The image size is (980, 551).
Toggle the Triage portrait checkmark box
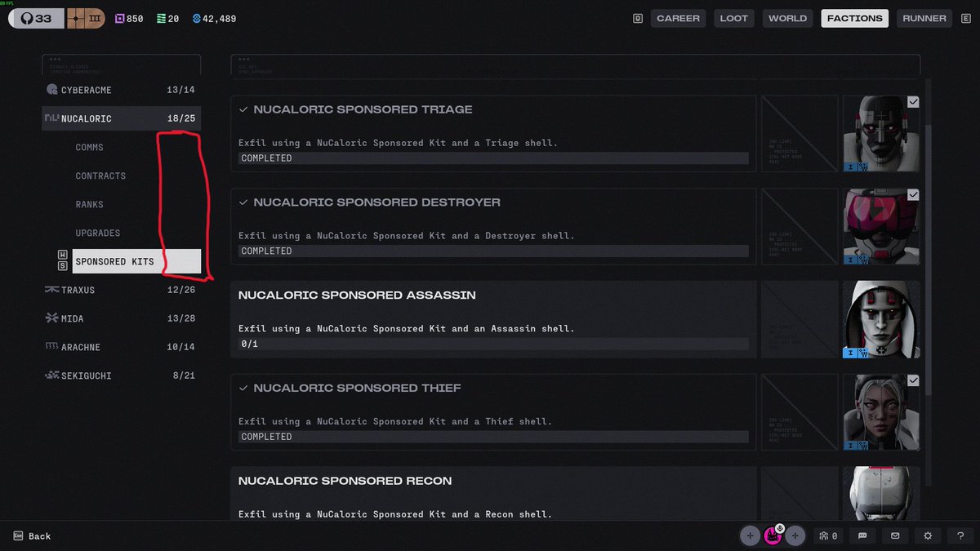pos(913,102)
